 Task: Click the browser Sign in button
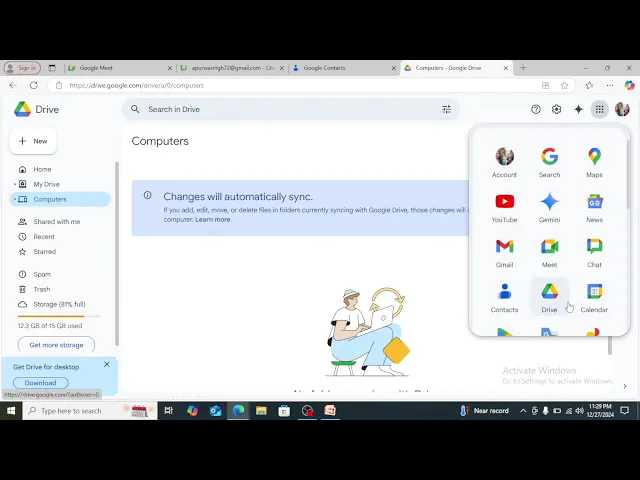22,68
